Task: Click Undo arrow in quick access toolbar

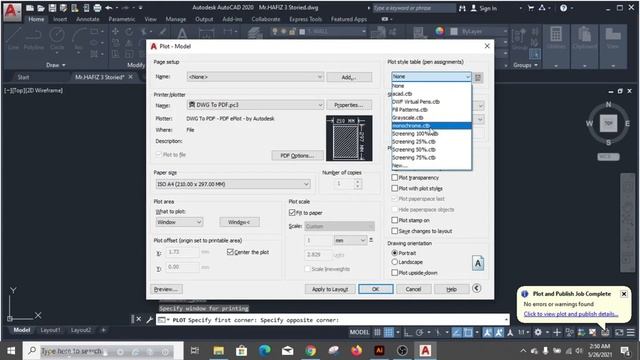Action: (109, 8)
